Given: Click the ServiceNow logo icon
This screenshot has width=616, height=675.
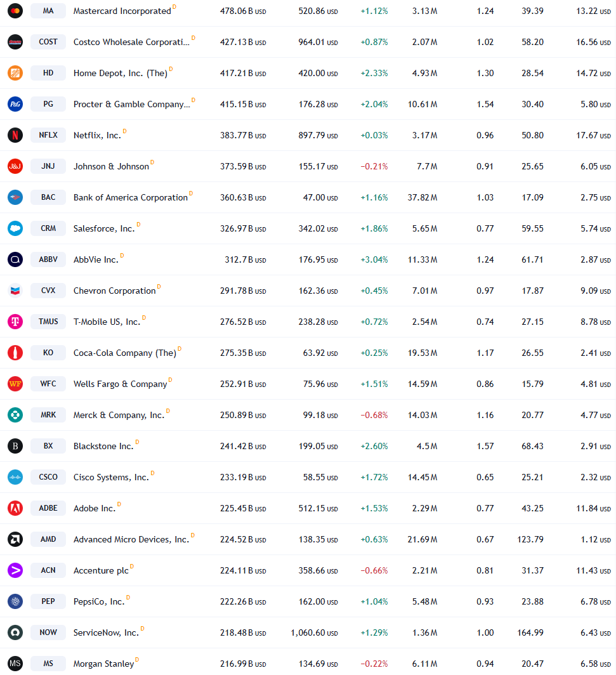Looking at the screenshot, I should click(x=15, y=632).
